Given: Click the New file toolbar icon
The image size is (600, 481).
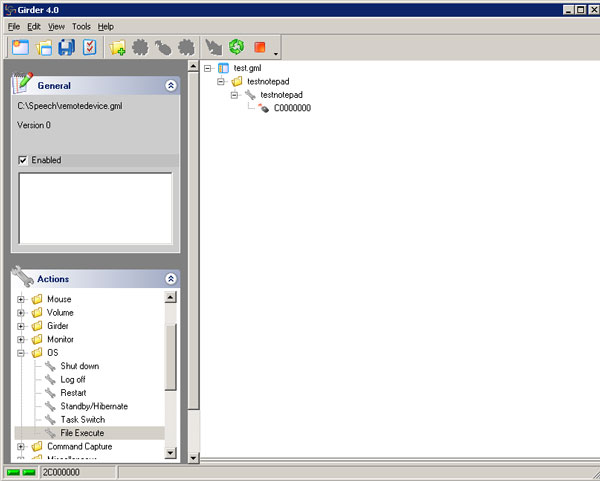Looking at the screenshot, I should [x=21, y=47].
